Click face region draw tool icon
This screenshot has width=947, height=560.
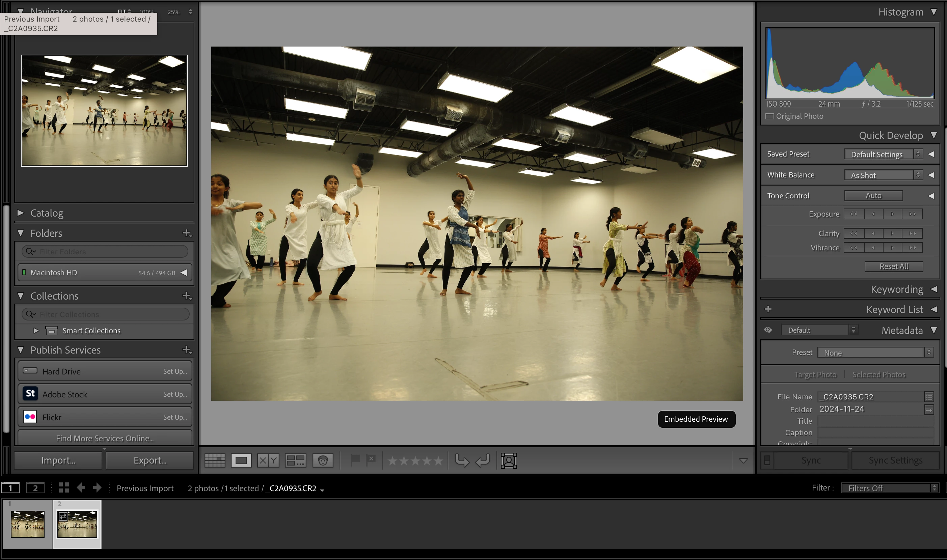508,460
